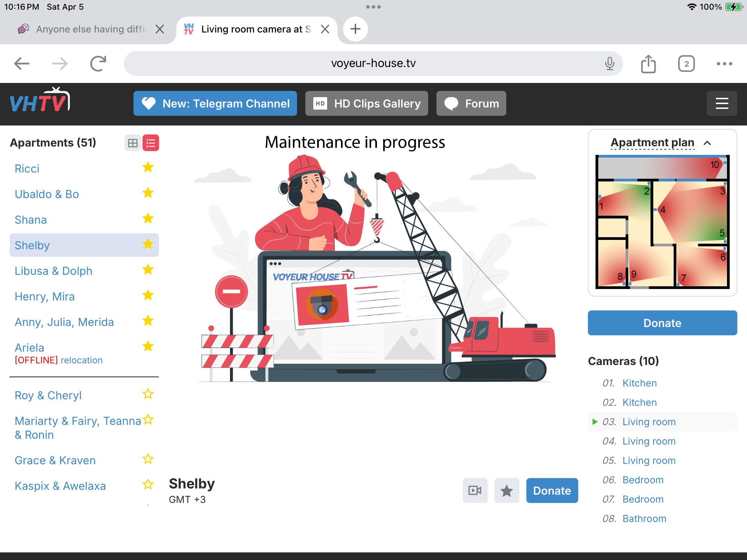Open a new tab with plus button
Screen dimensions: 747x560
click(355, 29)
